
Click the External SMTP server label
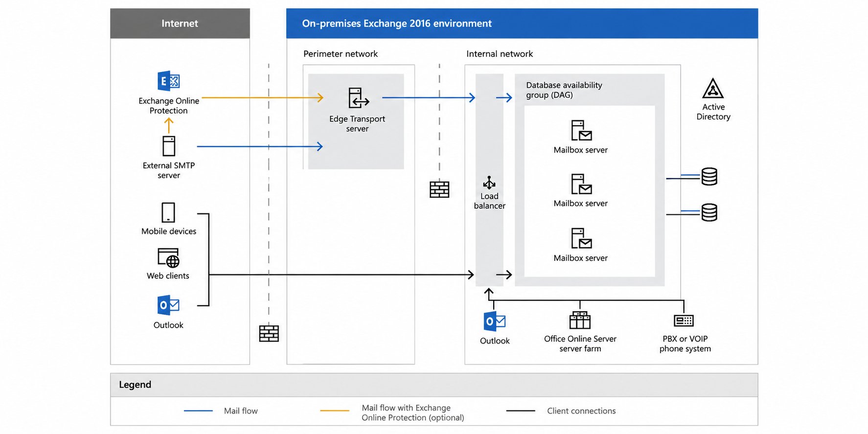169,170
